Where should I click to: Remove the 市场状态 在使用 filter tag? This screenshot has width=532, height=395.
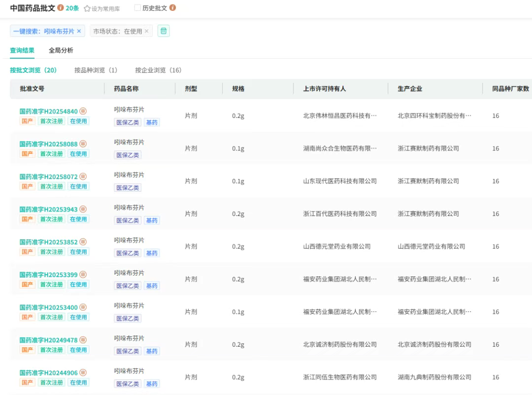[146, 31]
